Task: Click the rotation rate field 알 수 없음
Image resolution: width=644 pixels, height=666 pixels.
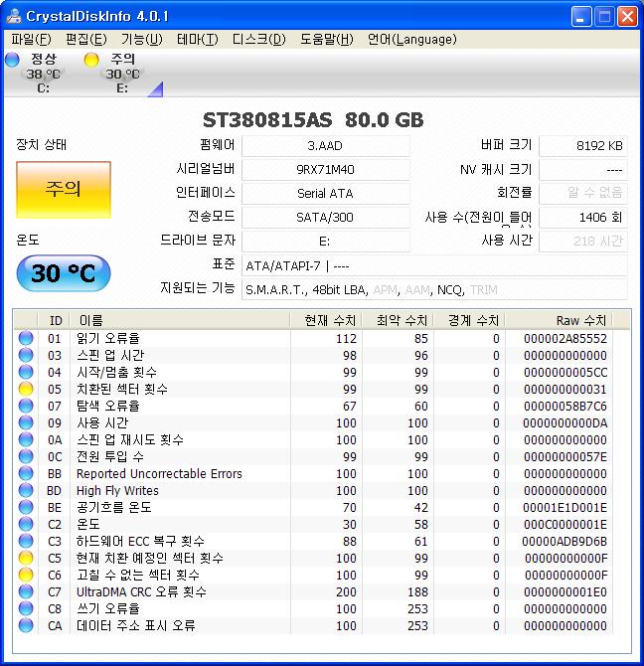Action: (583, 193)
